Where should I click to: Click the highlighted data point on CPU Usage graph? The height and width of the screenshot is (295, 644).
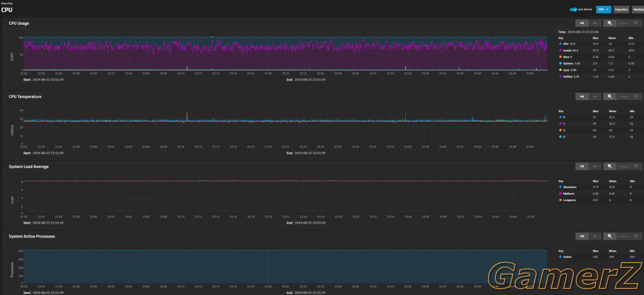(212, 38)
